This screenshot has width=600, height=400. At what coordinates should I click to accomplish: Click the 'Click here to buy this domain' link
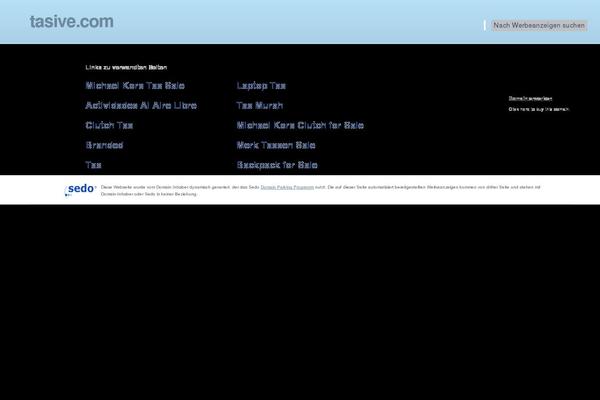pyautogui.click(x=539, y=109)
